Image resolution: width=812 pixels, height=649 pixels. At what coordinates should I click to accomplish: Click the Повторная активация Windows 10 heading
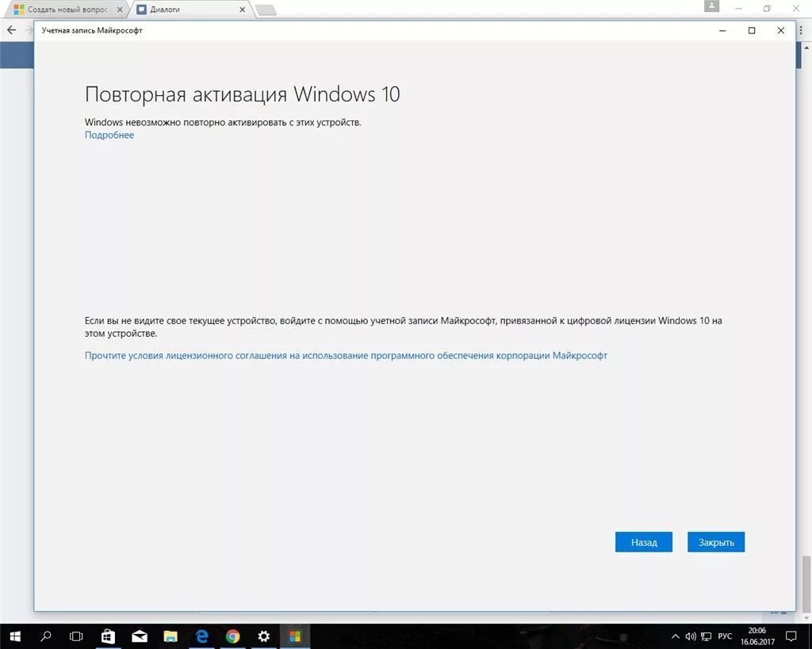point(242,94)
